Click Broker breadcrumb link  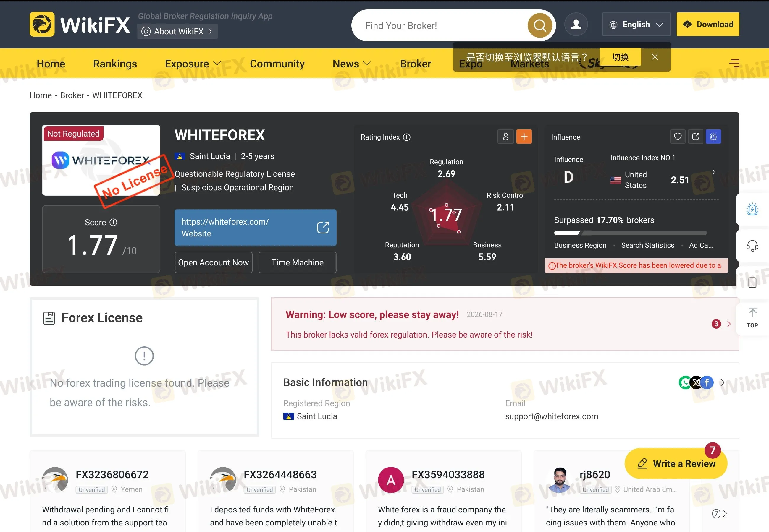coord(72,95)
